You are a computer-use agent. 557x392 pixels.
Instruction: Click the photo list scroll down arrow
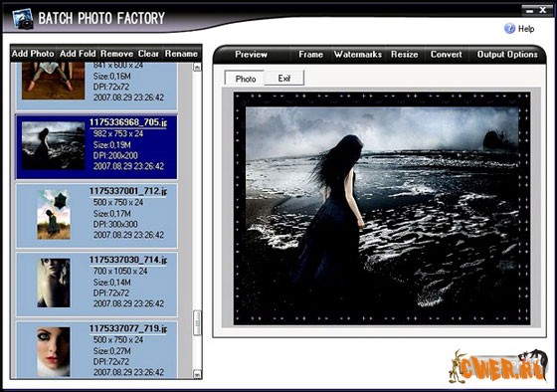click(x=197, y=373)
